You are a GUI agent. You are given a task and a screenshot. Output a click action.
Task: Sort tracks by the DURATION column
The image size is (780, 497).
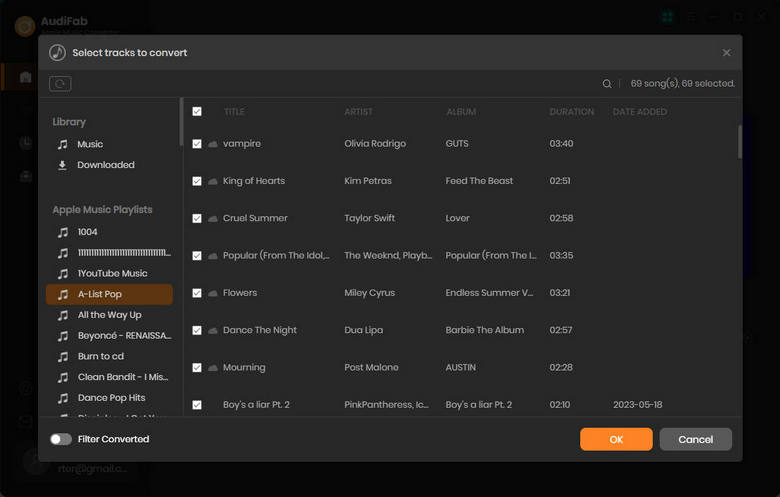coord(572,112)
